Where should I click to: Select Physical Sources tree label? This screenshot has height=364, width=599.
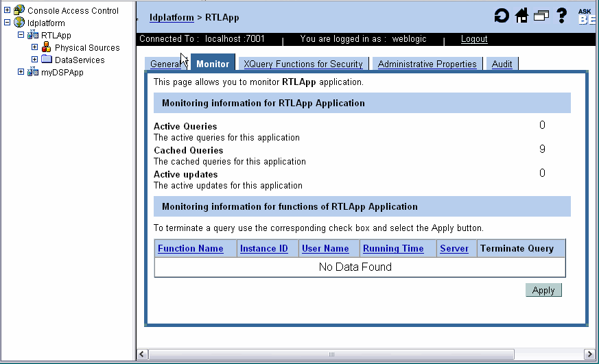click(x=87, y=48)
